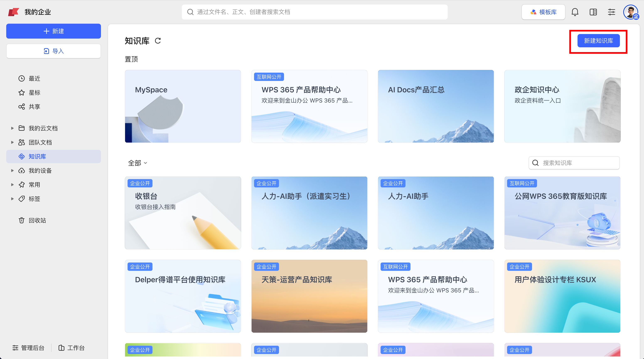The image size is (644, 359).
Task: Click the 新建知识库 button
Action: 598,41
